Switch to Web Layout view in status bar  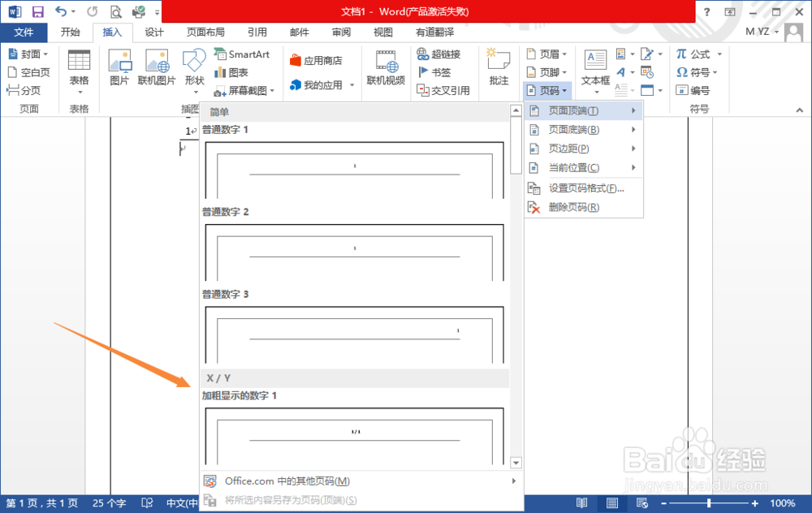point(642,502)
